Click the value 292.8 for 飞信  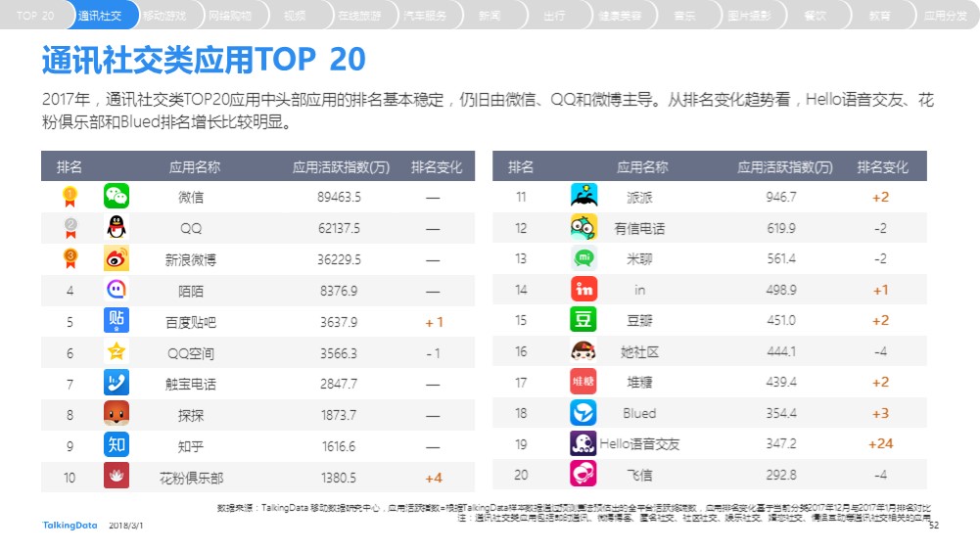781,475
